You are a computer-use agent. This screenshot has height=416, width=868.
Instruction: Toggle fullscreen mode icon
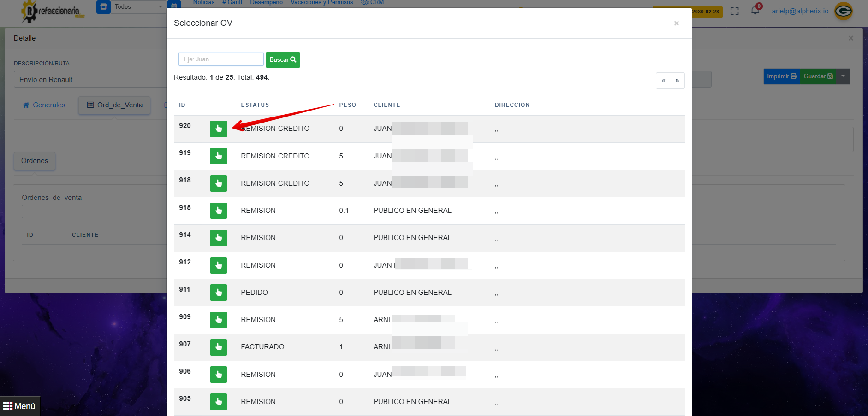pos(735,11)
